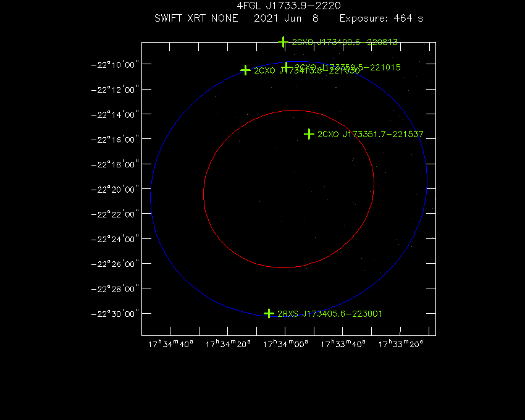Click the plus marker of 2CXO J173359.5-221015
Viewport: 525px width, 420px height.
286,67
